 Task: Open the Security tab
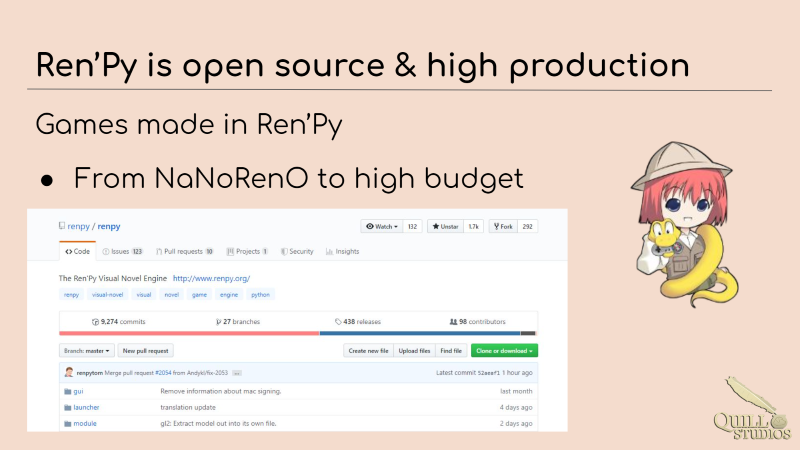pos(297,252)
